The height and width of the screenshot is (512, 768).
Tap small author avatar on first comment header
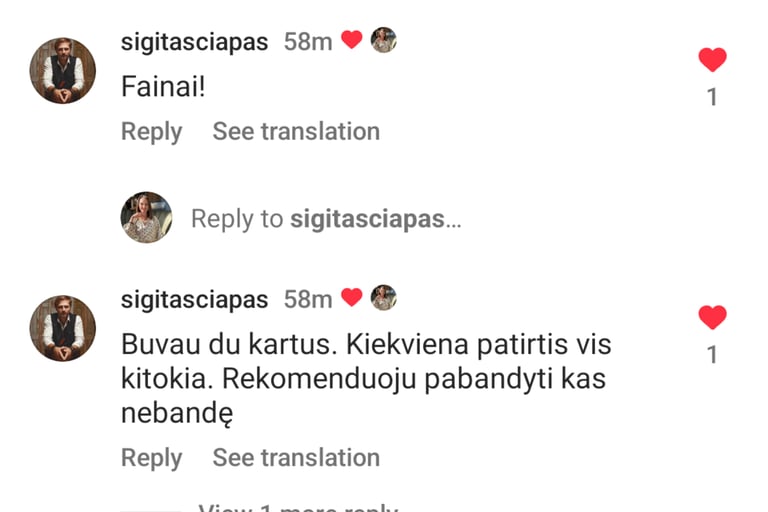pyautogui.click(x=384, y=40)
